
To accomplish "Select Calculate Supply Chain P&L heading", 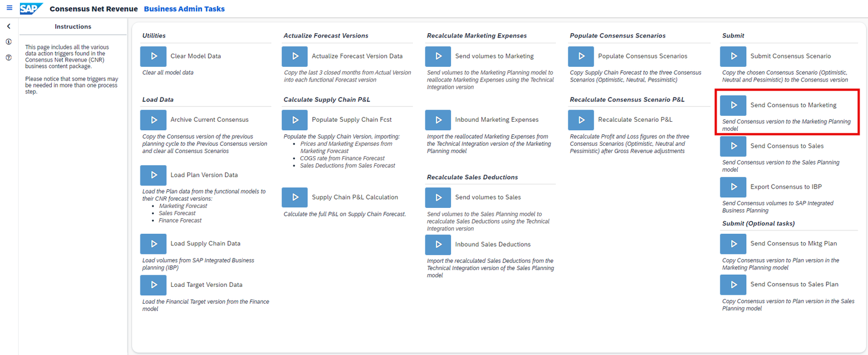I will pos(327,99).
